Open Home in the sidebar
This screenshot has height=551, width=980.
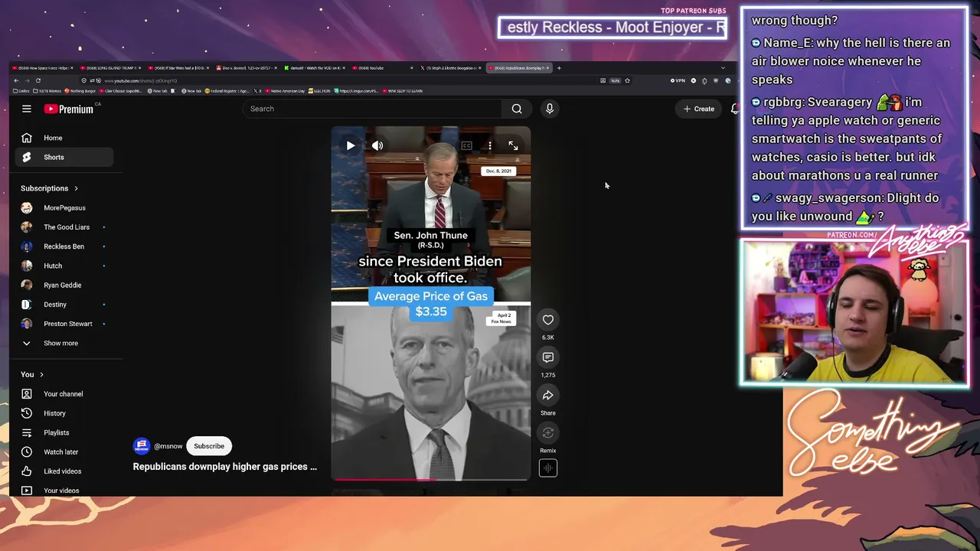click(x=64, y=138)
